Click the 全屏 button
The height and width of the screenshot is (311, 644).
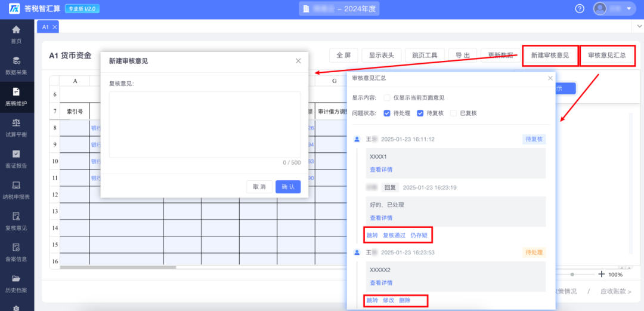[344, 56]
